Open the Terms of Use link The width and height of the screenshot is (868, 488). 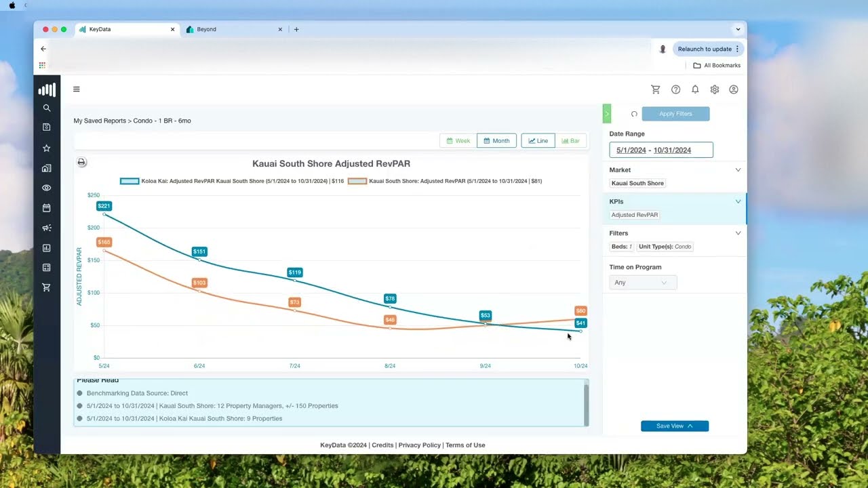pos(465,445)
